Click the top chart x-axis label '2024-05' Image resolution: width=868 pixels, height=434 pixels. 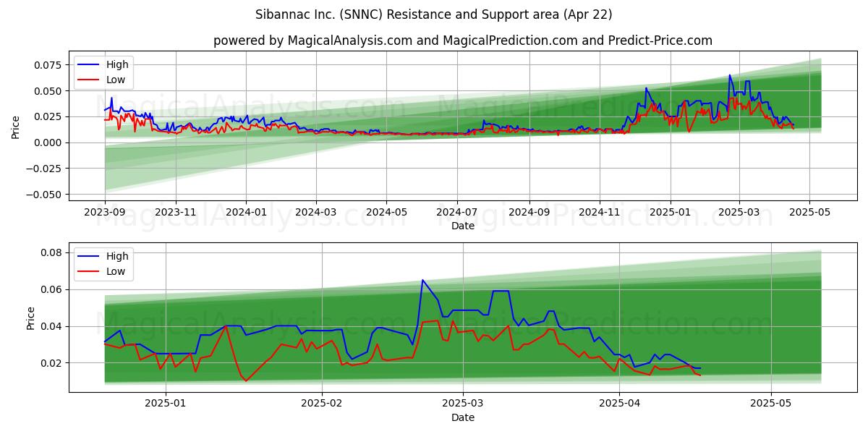(386, 212)
